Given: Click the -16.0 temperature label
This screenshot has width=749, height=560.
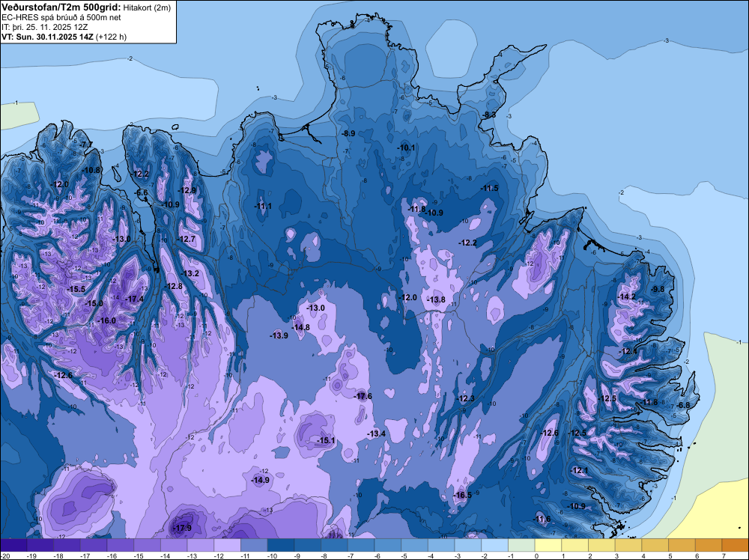Looking at the screenshot, I should tap(106, 321).
